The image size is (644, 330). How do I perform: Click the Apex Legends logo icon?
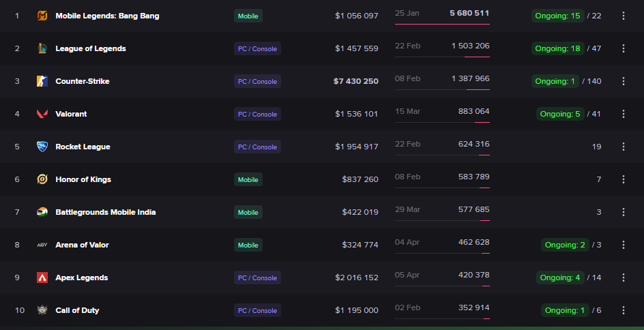point(42,277)
